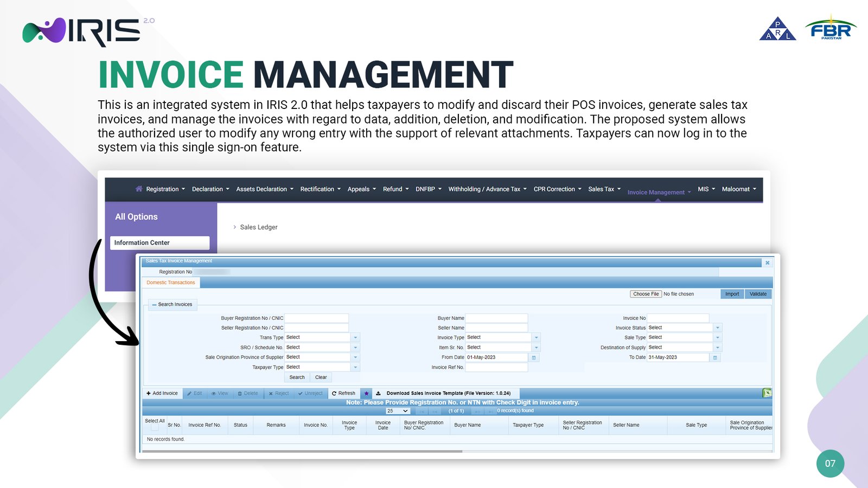Click the home icon in navigation bar
This screenshot has width=868, height=488.
(139, 189)
